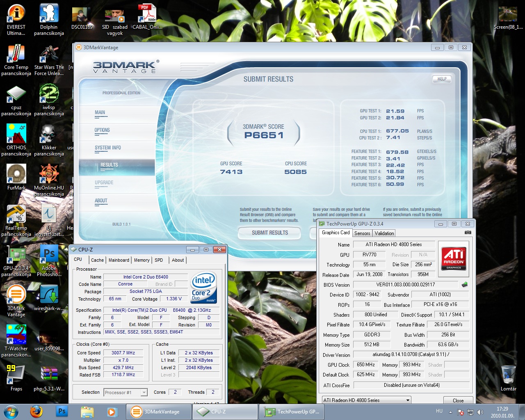Viewport: 525px width, 420px height.
Task: Open Photoshop pinned taskbar icon
Action: pyautogui.click(x=62, y=411)
